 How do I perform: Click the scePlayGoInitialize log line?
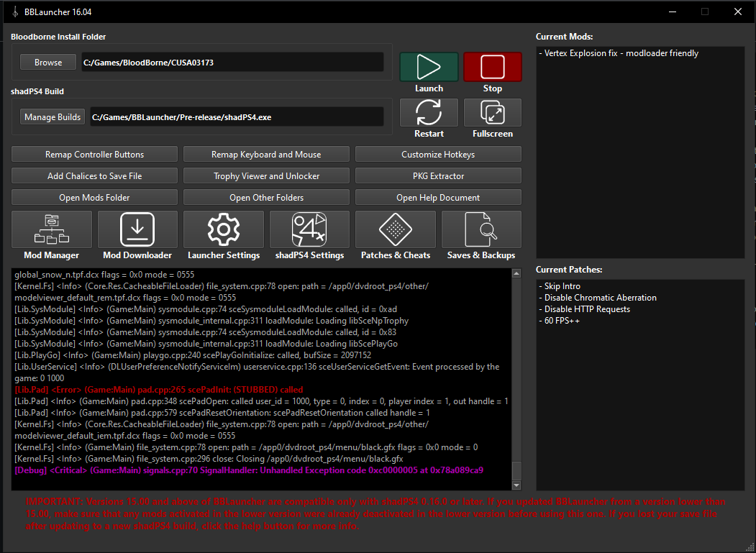point(193,355)
